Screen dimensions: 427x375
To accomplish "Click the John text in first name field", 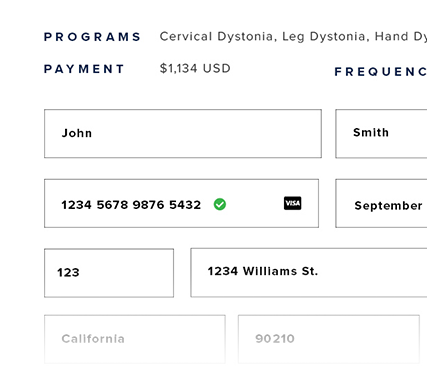I will tap(77, 133).
